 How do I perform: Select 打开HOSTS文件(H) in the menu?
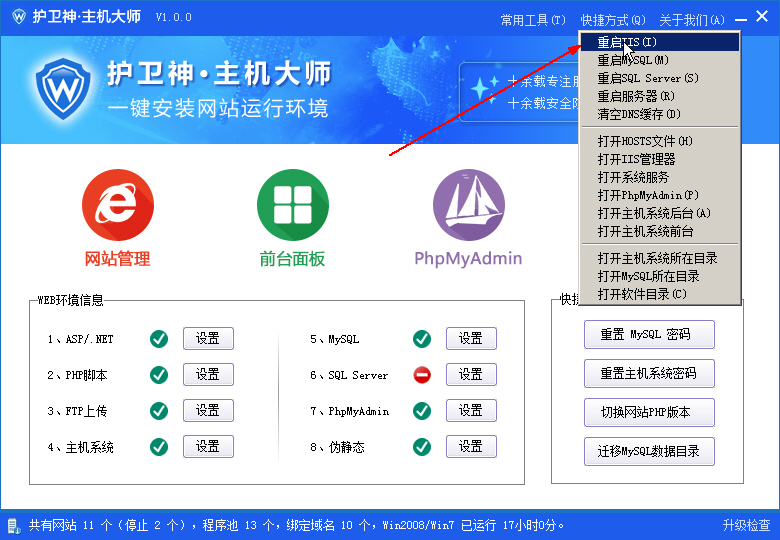(645, 141)
